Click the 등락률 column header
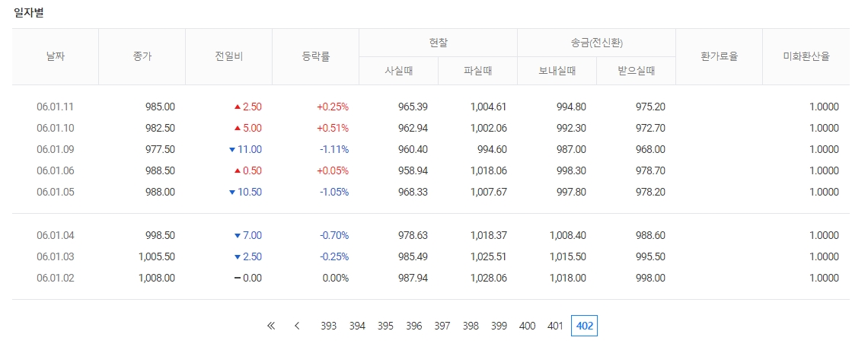Screen dimensions: 868x347 point(315,56)
